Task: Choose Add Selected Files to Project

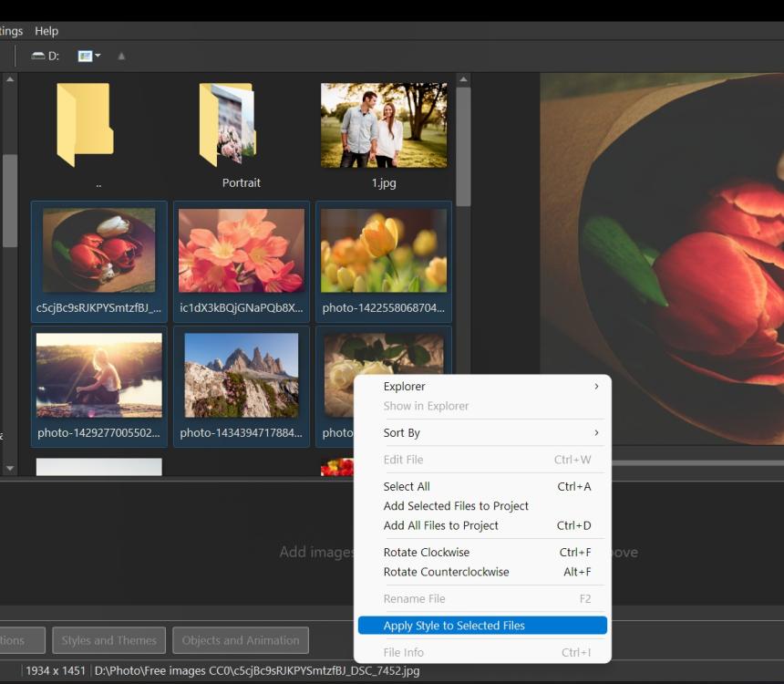Action: tap(456, 506)
